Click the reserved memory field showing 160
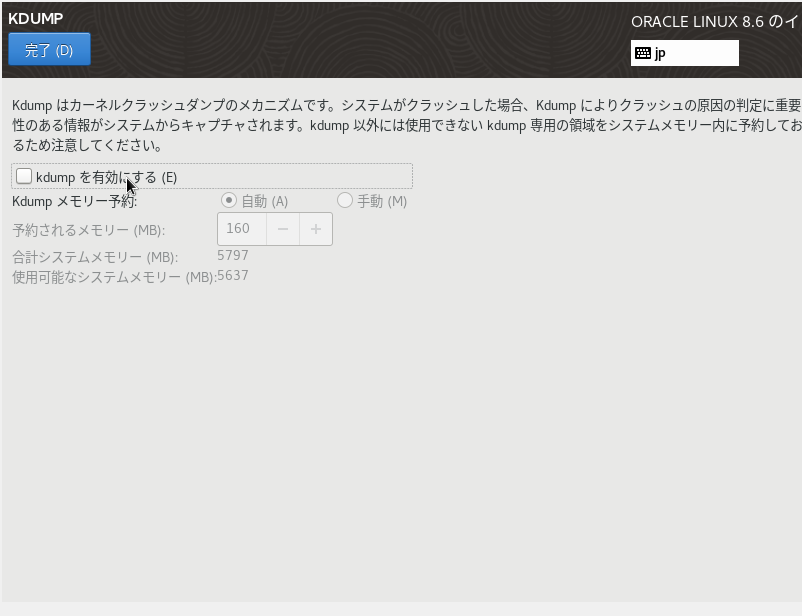The height and width of the screenshot is (616, 802). pos(242,229)
